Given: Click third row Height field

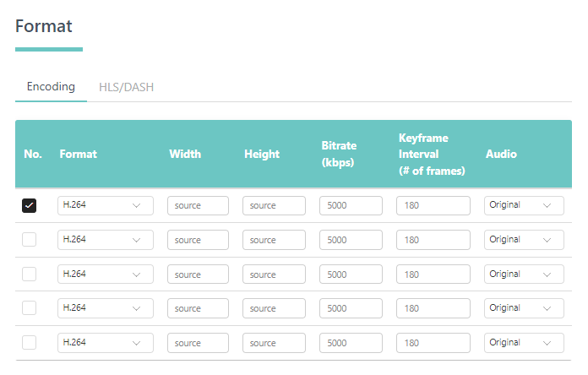Looking at the screenshot, I should click(274, 274).
